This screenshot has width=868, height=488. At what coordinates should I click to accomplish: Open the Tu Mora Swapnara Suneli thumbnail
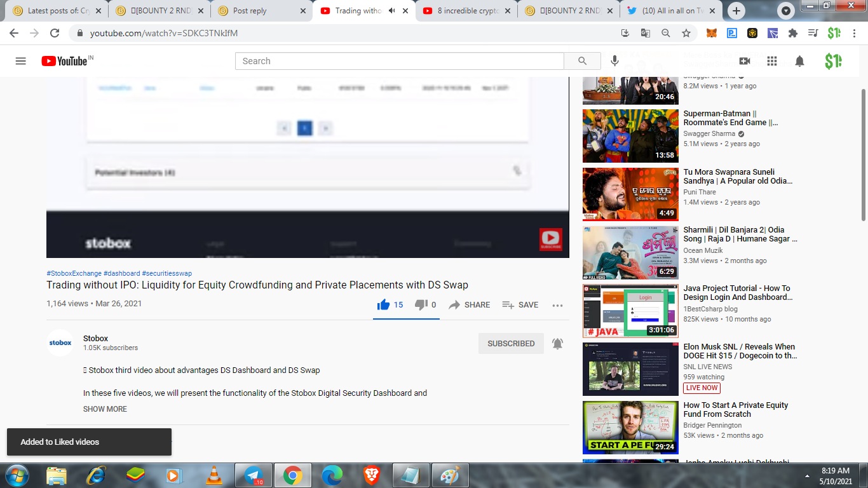(630, 194)
